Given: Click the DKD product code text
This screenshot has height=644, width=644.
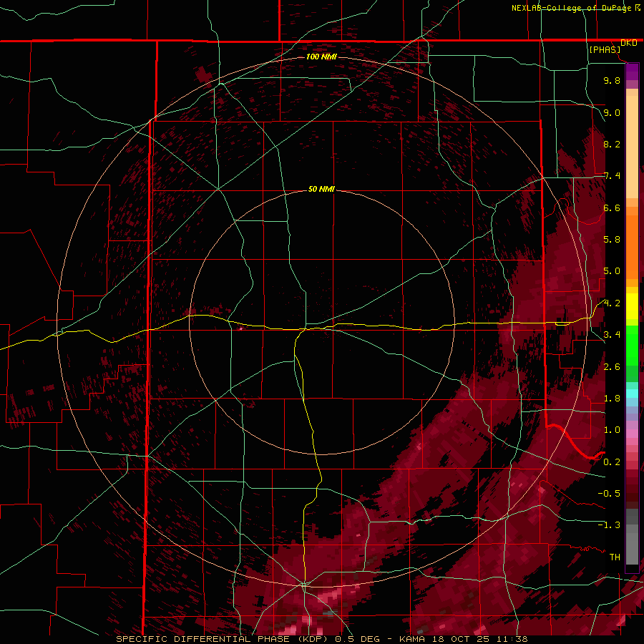Looking at the screenshot, I should (629, 43).
